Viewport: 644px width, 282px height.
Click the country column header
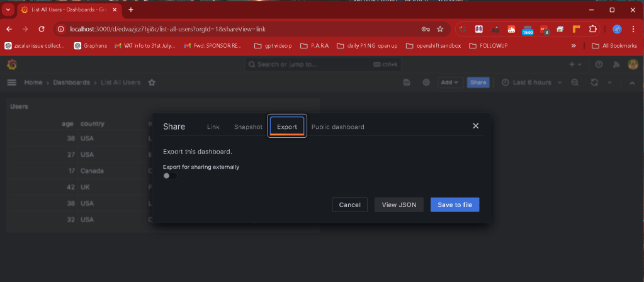(93, 123)
